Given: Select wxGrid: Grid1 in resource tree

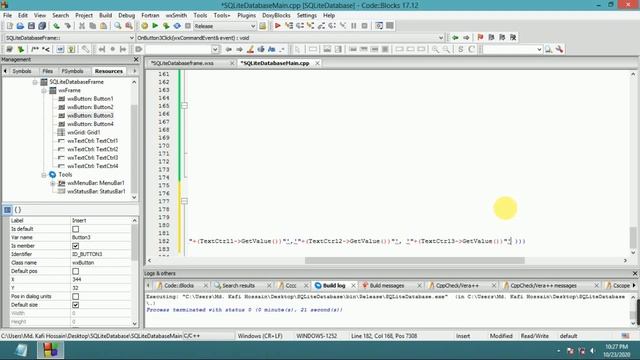Looking at the screenshot, I should click(x=83, y=132).
